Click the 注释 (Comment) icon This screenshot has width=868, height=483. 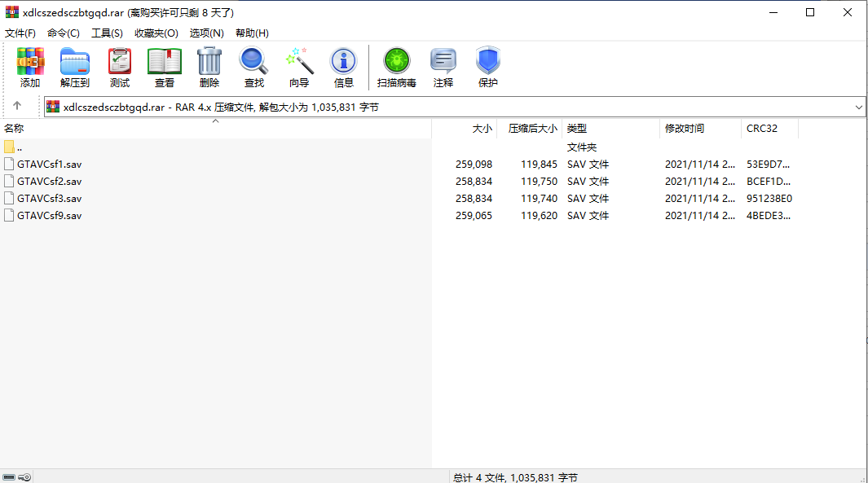click(x=443, y=61)
